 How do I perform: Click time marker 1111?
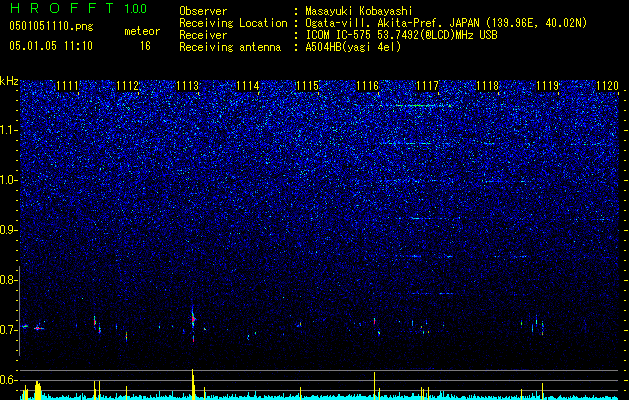pos(67,85)
